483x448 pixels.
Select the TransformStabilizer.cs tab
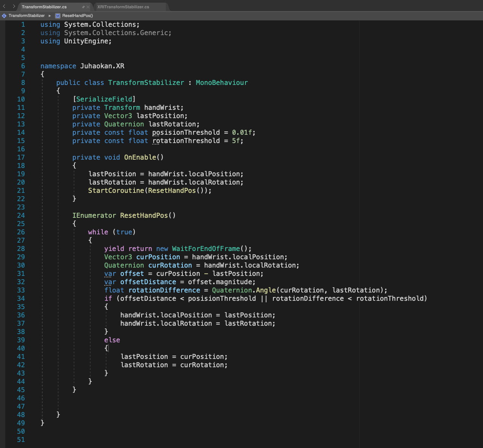point(44,7)
